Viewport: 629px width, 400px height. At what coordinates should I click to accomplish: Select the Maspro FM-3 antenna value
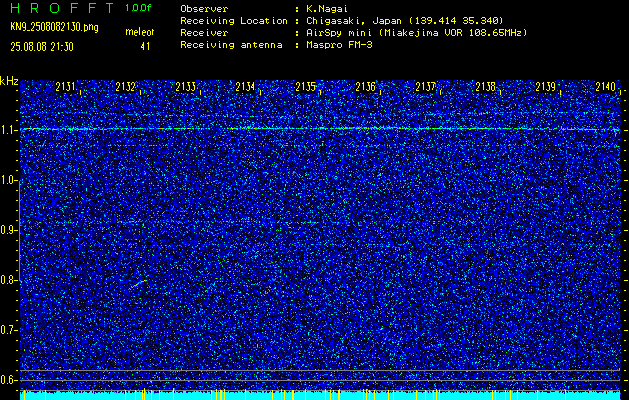[339, 45]
